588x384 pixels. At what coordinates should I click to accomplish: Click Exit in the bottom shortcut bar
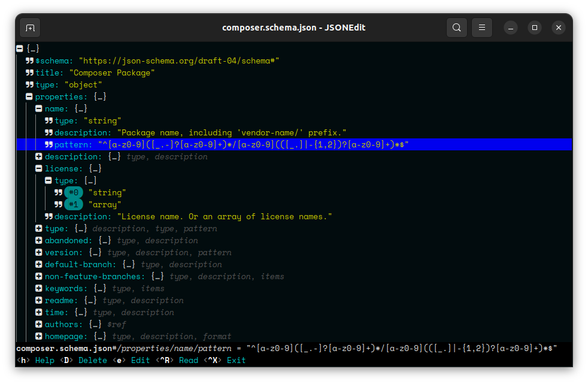tap(236, 361)
